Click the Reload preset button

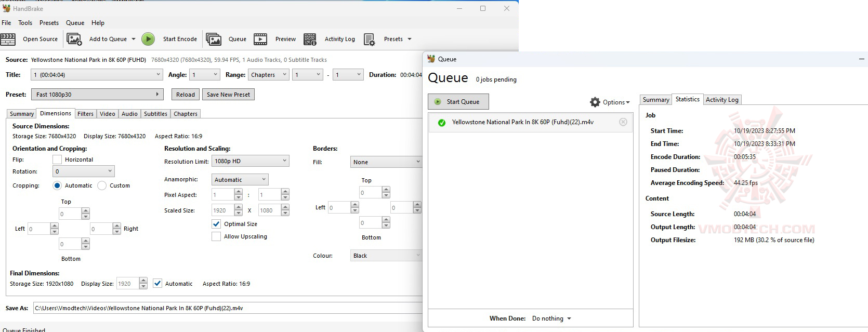pos(186,95)
